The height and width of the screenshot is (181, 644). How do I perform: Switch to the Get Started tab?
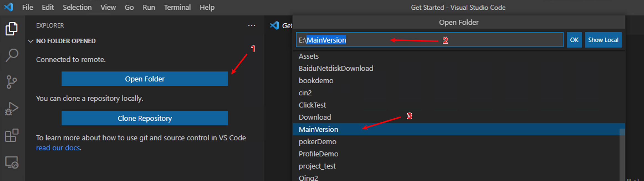(281, 26)
